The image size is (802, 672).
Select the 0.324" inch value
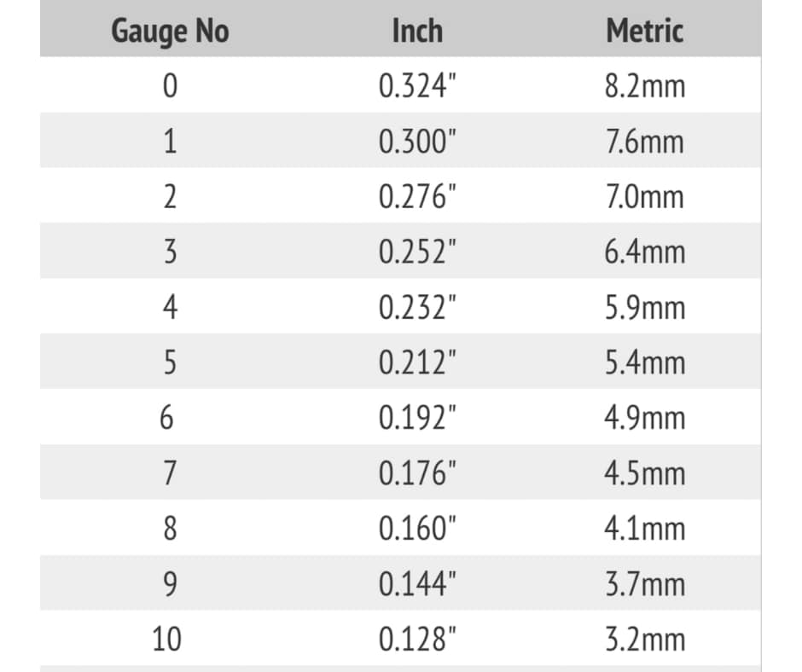coord(417,85)
